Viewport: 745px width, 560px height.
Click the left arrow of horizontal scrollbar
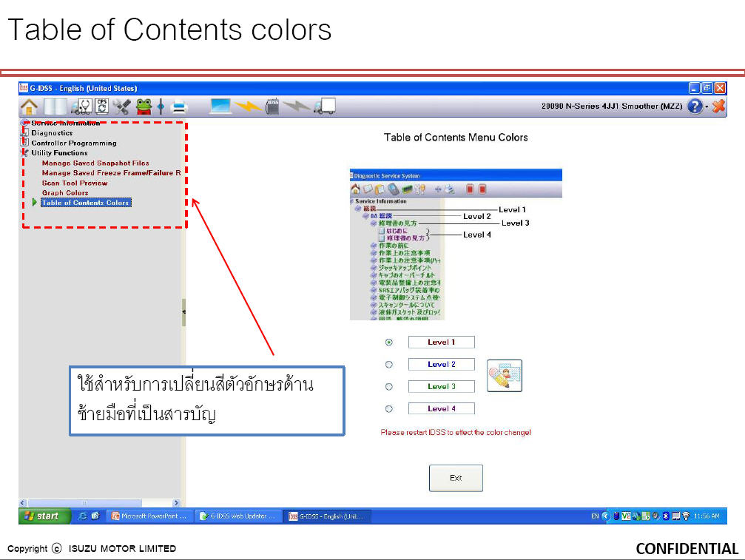point(23,502)
